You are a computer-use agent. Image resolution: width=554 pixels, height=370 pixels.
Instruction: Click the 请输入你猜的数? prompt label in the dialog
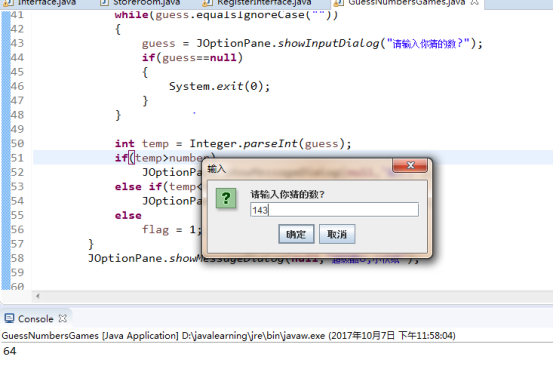tap(287, 194)
